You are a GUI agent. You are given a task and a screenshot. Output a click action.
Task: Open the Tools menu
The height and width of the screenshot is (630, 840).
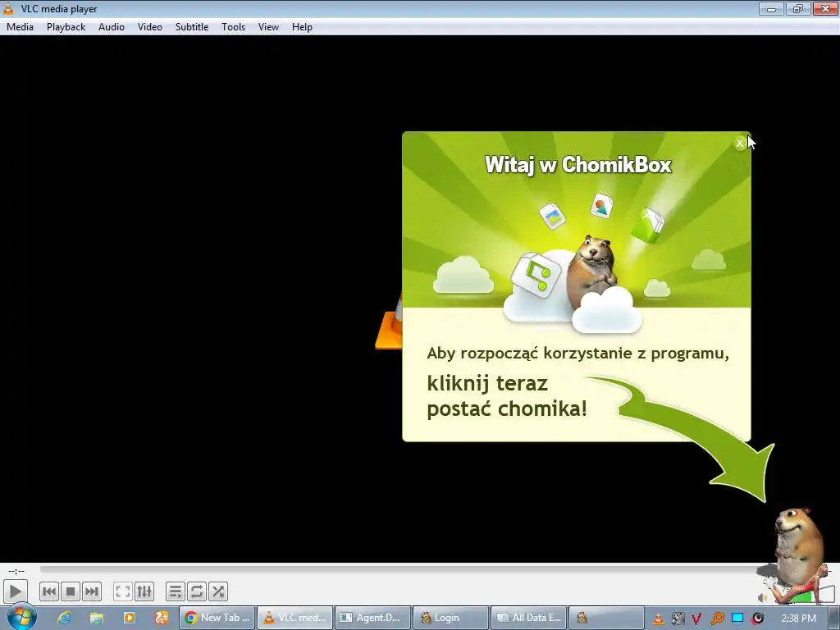click(234, 27)
